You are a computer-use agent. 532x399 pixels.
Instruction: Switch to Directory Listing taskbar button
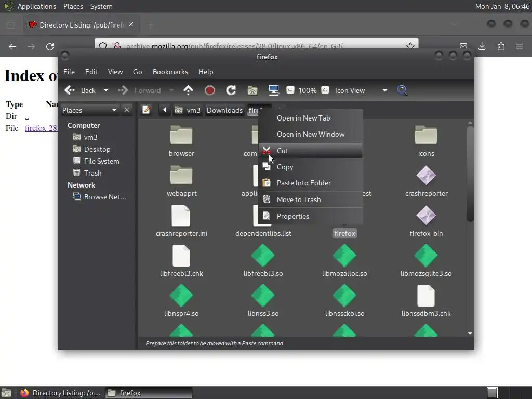pyautogui.click(x=60, y=393)
